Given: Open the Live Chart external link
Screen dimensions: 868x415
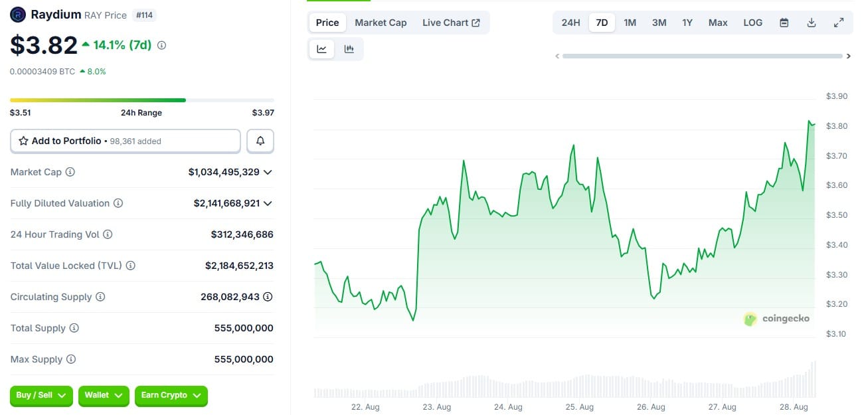Looking at the screenshot, I should 452,22.
